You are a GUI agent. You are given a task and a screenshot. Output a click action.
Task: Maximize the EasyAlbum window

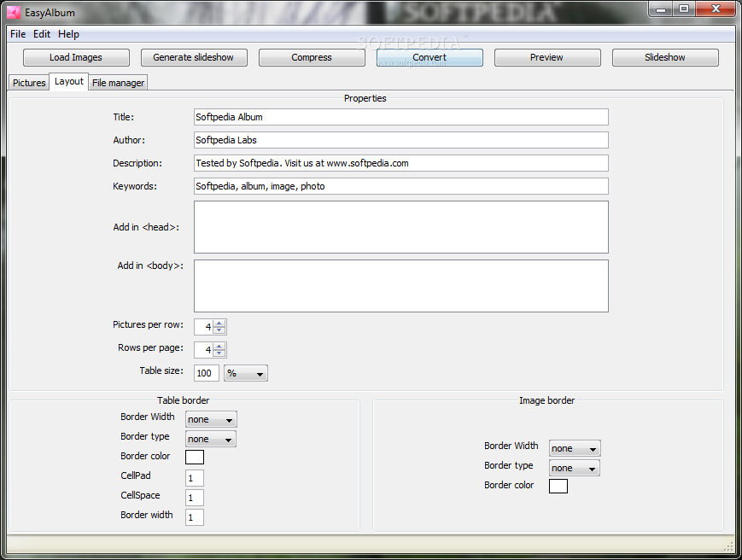coord(684,9)
